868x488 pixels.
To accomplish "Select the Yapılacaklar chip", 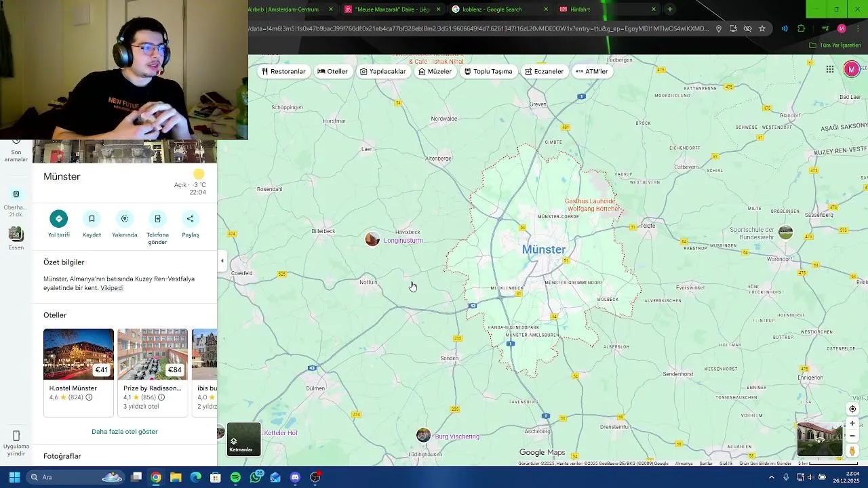I will (x=383, y=71).
